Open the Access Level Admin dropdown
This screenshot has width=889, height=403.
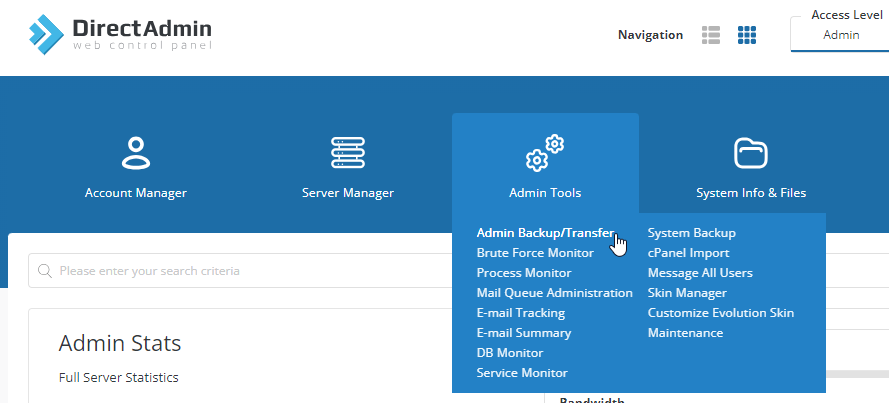click(x=840, y=35)
